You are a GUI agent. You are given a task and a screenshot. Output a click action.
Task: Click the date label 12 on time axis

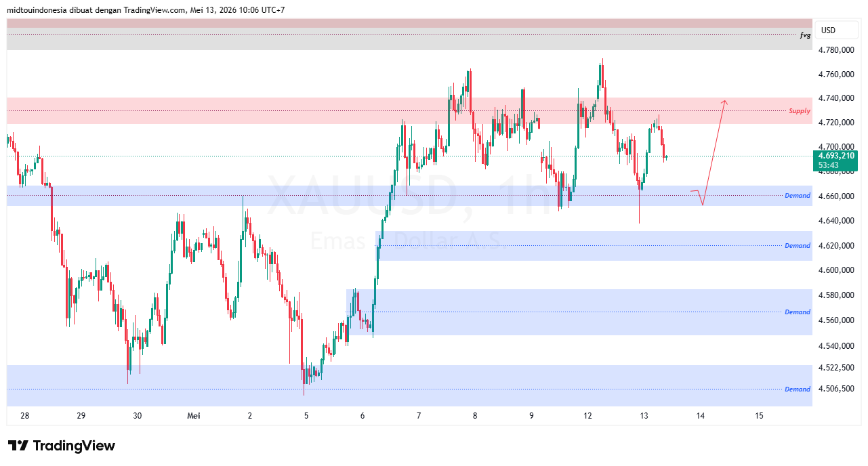tap(587, 416)
